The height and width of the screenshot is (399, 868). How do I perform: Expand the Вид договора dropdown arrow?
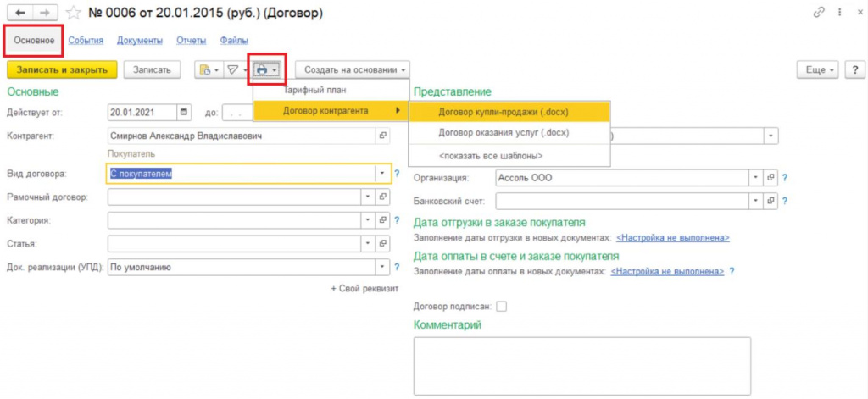coord(382,173)
